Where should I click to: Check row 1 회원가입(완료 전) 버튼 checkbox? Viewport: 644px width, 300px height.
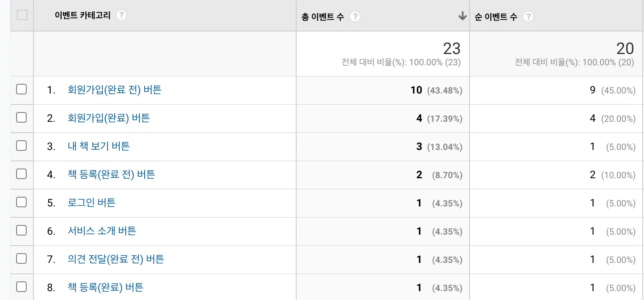[21, 89]
